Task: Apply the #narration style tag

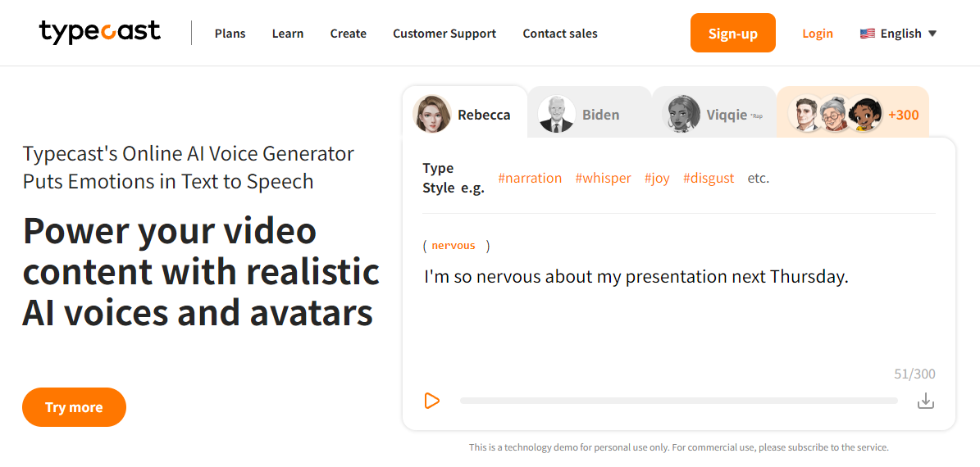Action: coord(530,178)
